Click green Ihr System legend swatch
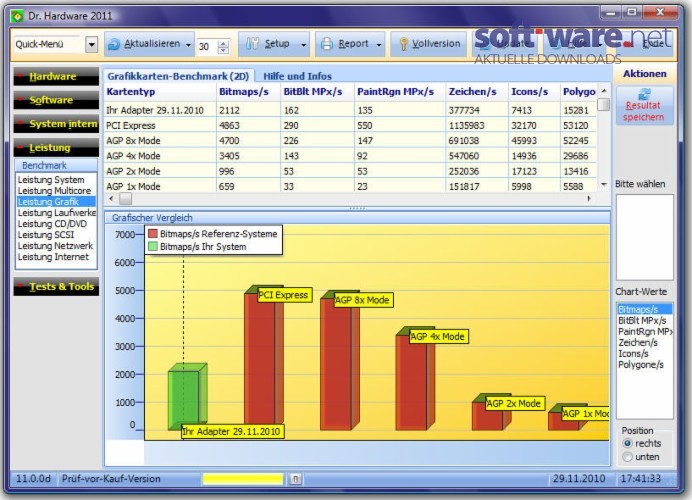 pos(153,247)
